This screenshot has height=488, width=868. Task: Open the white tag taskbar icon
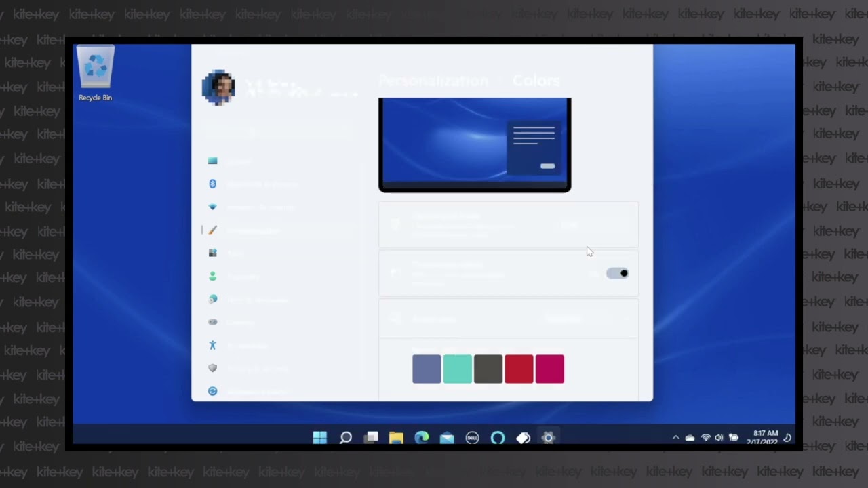[x=523, y=438]
